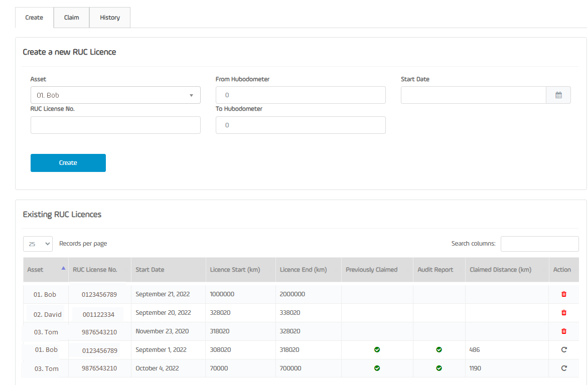Select the 70000 licence start value
The image size is (588, 385).
point(219,368)
